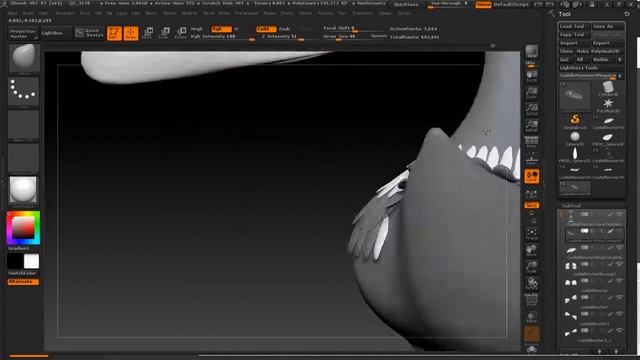
Task: Toggle Zadd mode
Action: point(266,29)
